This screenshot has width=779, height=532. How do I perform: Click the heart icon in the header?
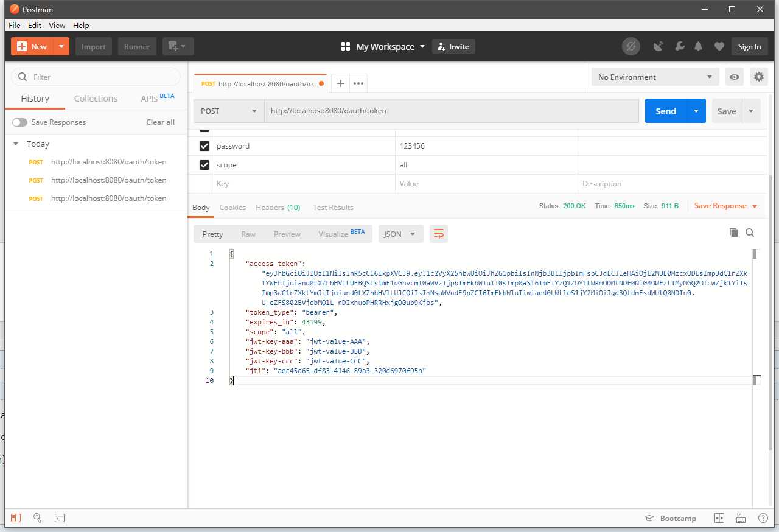719,46
